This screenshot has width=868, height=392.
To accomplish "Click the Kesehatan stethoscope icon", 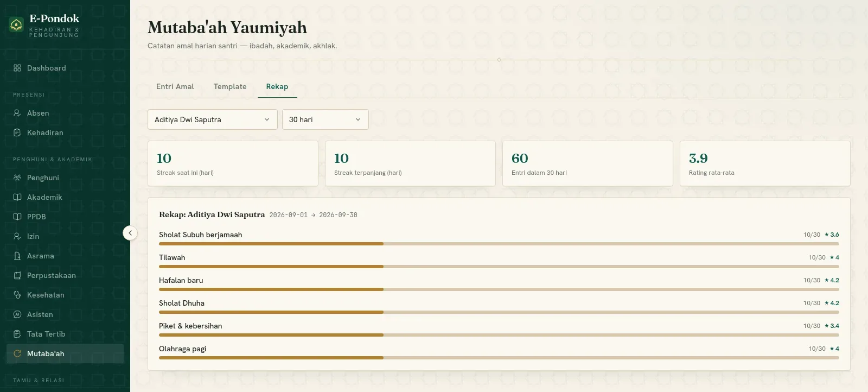I will [17, 295].
